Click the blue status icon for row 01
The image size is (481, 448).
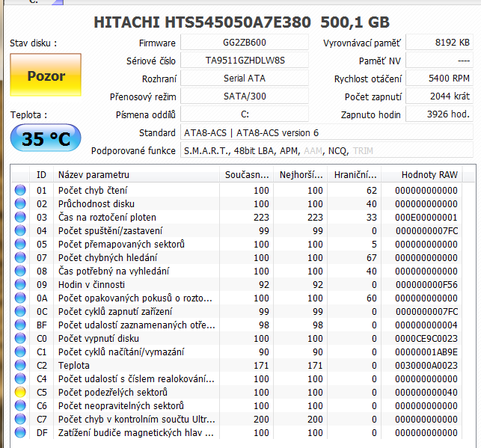coord(20,190)
